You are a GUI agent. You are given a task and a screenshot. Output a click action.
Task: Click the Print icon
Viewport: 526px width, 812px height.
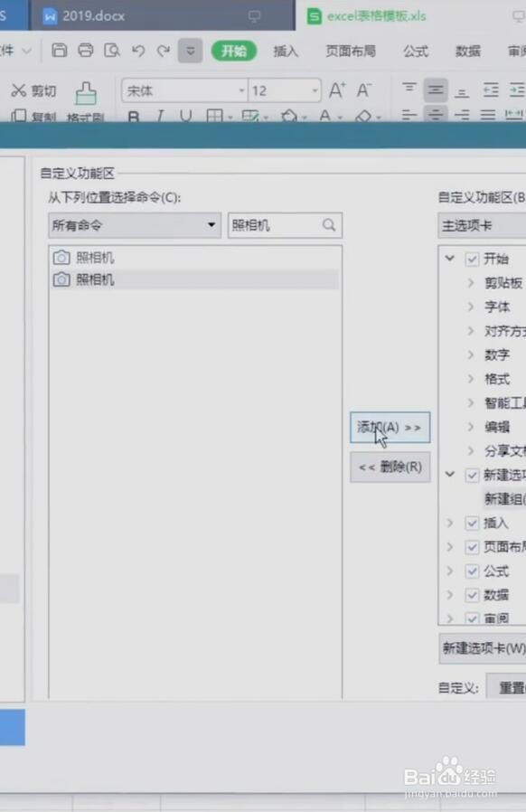86,51
